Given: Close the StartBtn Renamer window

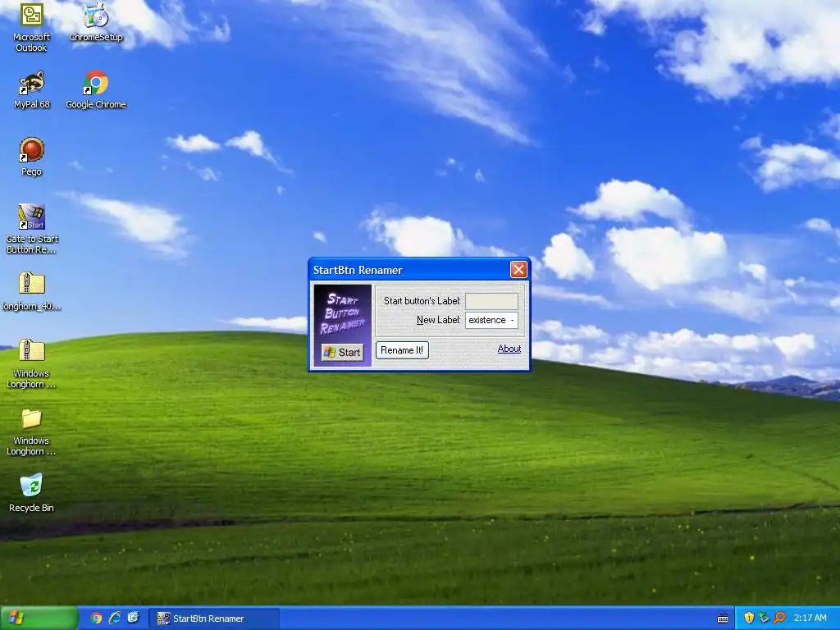Looking at the screenshot, I should [x=518, y=269].
